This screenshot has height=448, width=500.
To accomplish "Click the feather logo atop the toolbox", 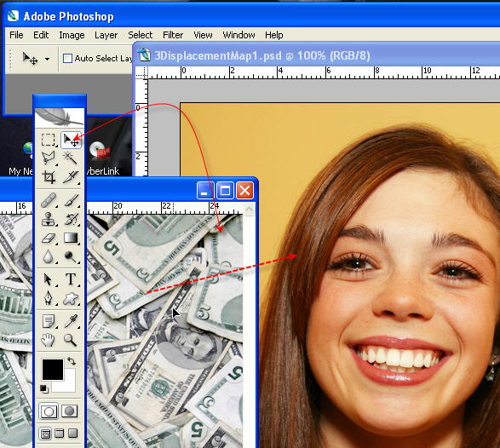I will tap(60, 118).
